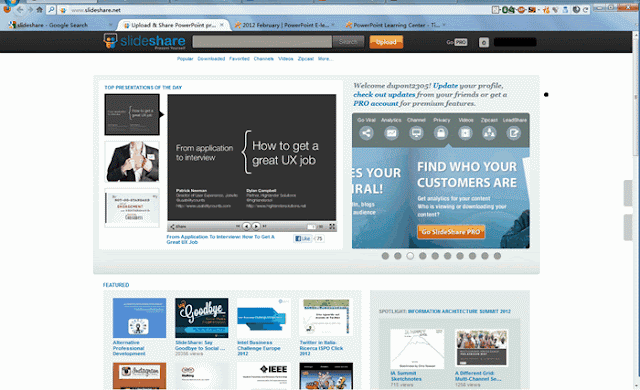Open the Zipcast icon in PRO banner
This screenshot has height=390, width=640.
pos(489,133)
